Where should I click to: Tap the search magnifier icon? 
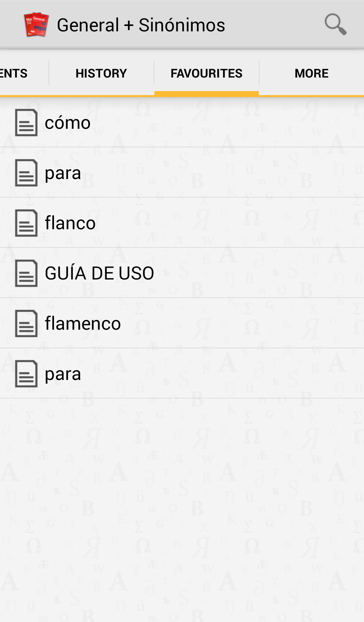click(335, 24)
